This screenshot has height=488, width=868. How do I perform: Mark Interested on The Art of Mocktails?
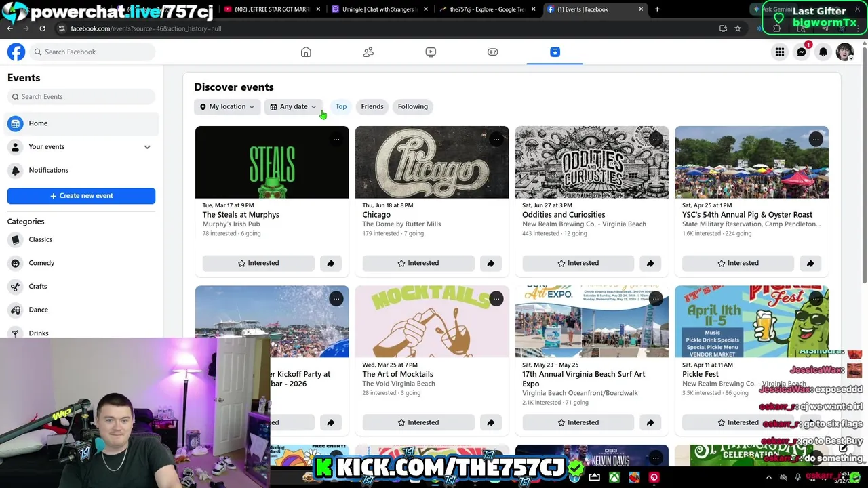(418, 422)
